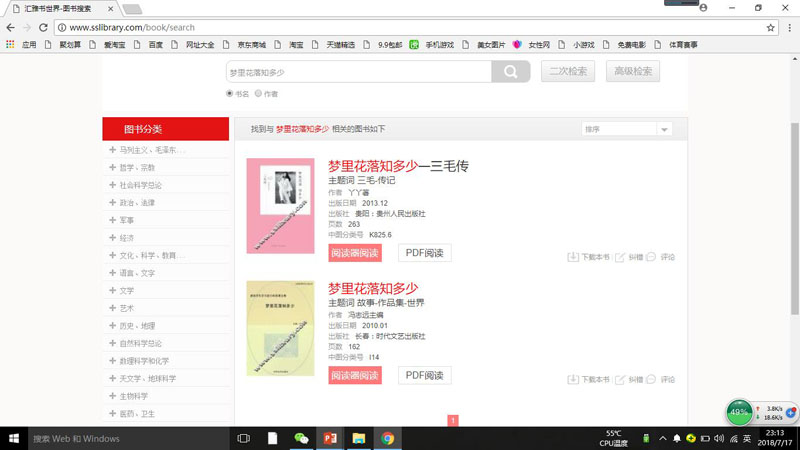Viewport: 800px width, 450px height.
Task: Expand the 哲学、宗教 category
Action: (x=112, y=167)
